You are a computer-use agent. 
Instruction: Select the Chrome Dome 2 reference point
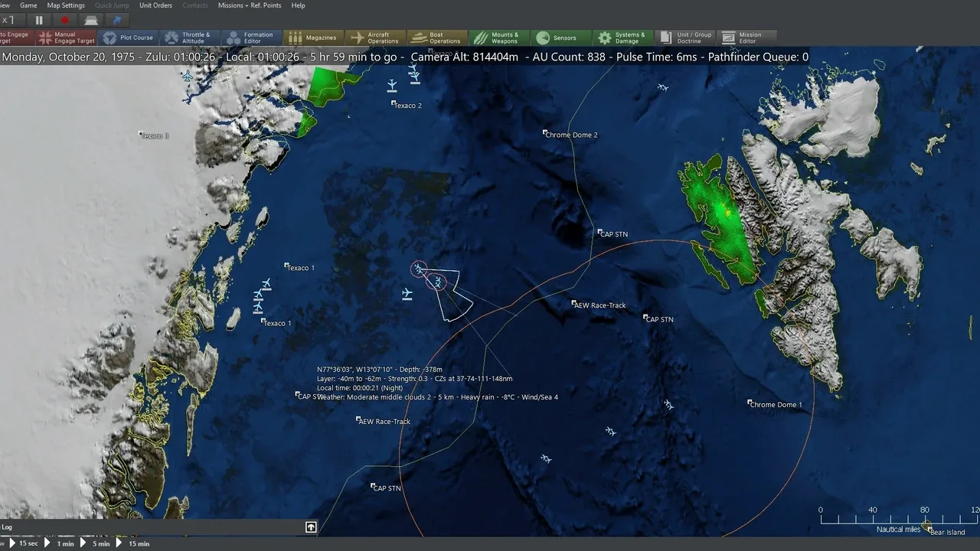[545, 132]
